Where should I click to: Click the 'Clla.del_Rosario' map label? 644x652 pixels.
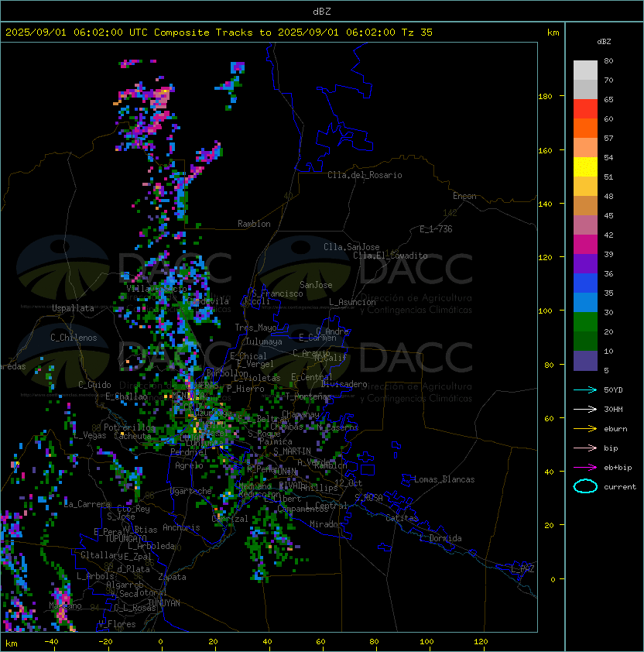[x=365, y=175]
